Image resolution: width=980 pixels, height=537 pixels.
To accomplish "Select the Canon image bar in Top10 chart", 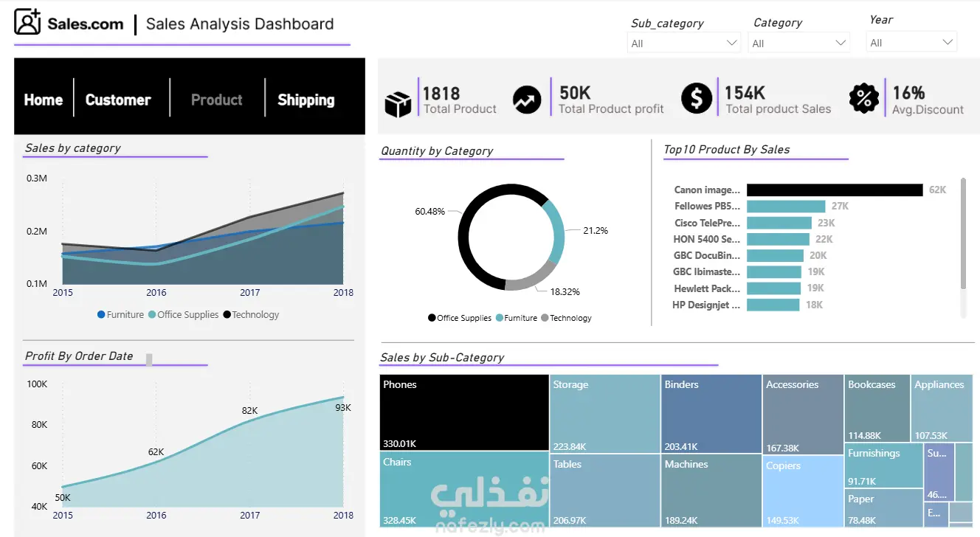I will 835,190.
